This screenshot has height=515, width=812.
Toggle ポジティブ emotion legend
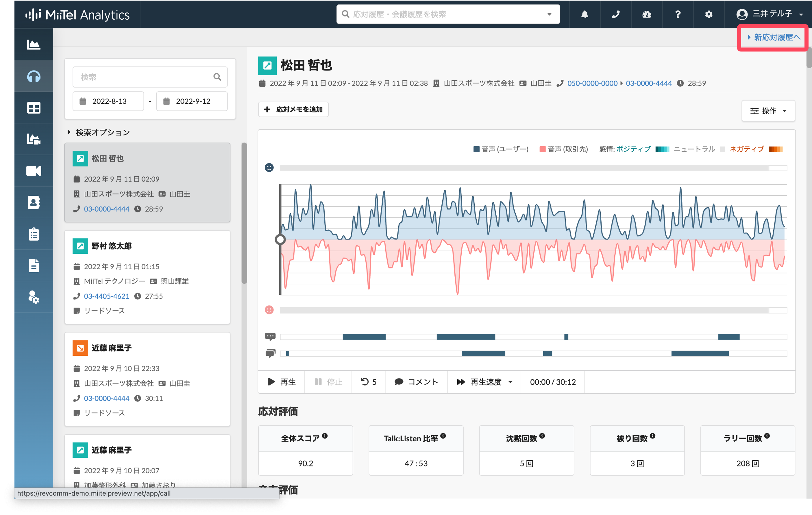pyautogui.click(x=642, y=149)
